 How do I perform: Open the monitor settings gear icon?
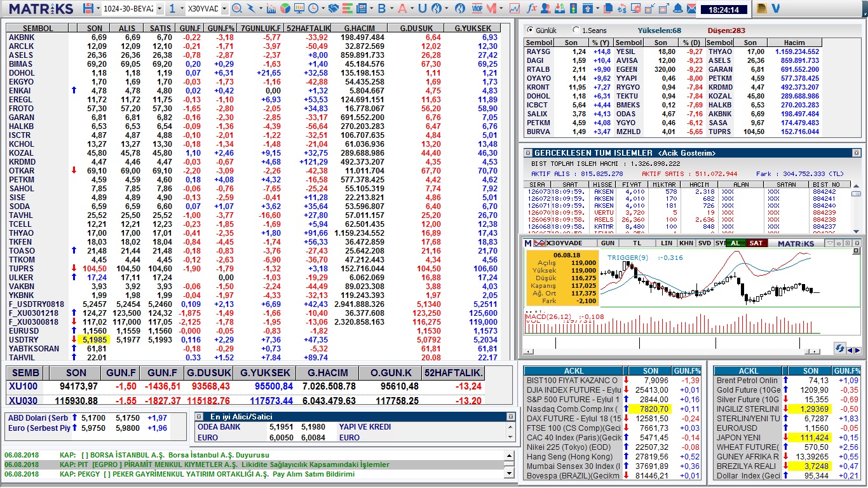(636, 8)
